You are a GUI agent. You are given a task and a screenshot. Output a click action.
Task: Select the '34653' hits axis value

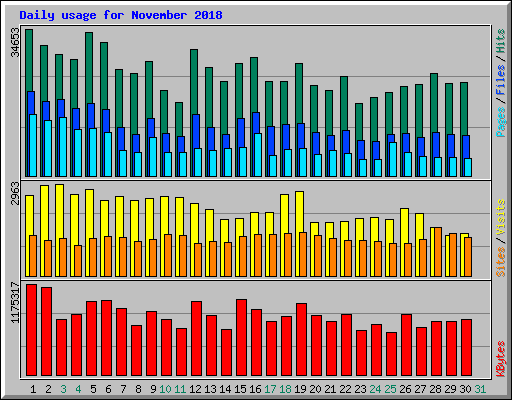(x=15, y=42)
